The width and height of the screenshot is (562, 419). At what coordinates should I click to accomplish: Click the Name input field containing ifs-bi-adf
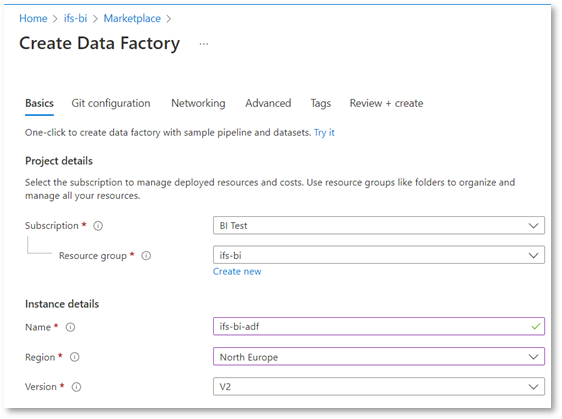(x=379, y=327)
